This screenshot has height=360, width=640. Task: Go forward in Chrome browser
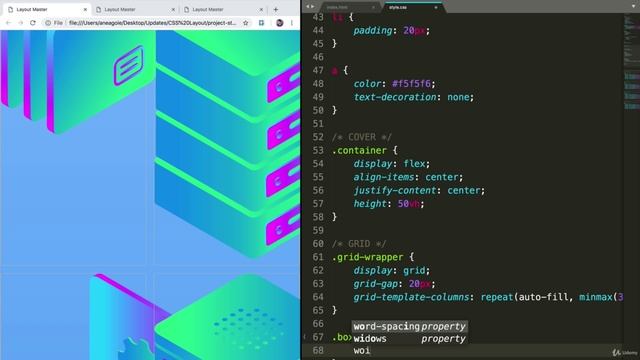20,23
